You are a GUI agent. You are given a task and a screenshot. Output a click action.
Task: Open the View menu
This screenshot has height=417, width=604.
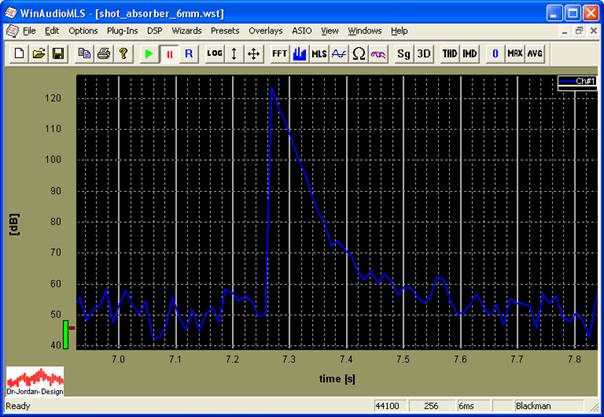click(330, 31)
